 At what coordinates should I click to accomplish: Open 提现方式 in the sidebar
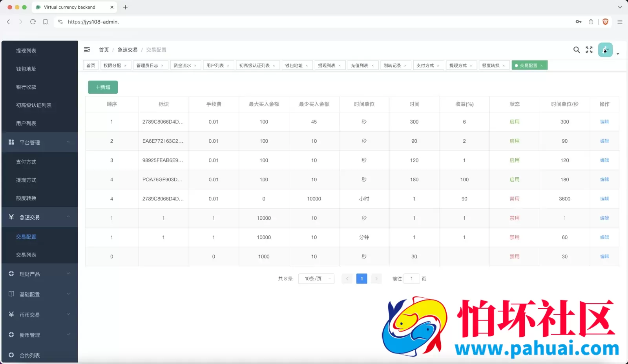coord(26,180)
